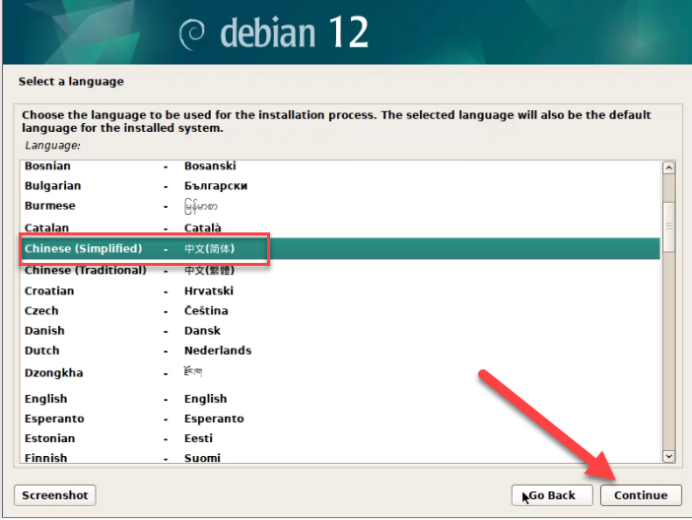The height and width of the screenshot is (520, 692).
Task: Select Dutch (Nederlands) language
Action: click(x=42, y=351)
